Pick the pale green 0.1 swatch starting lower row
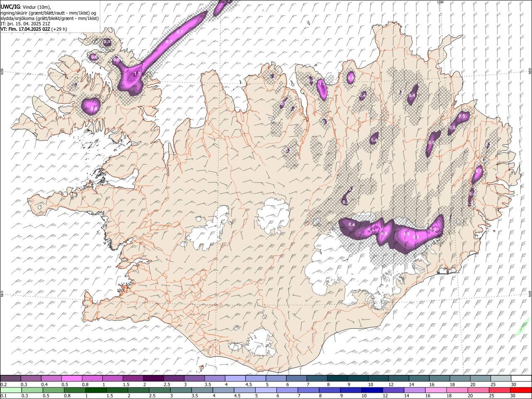Viewport: 532px width, 399px height. pyautogui.click(x=11, y=390)
